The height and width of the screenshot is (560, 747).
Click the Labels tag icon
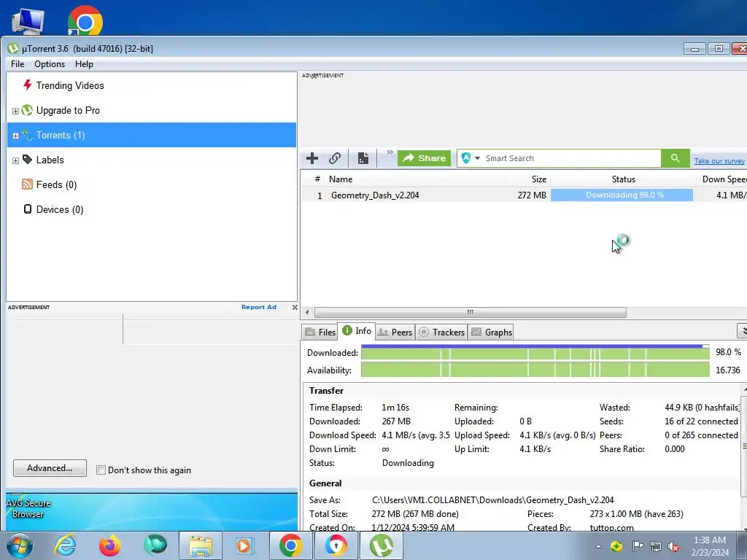pos(28,160)
